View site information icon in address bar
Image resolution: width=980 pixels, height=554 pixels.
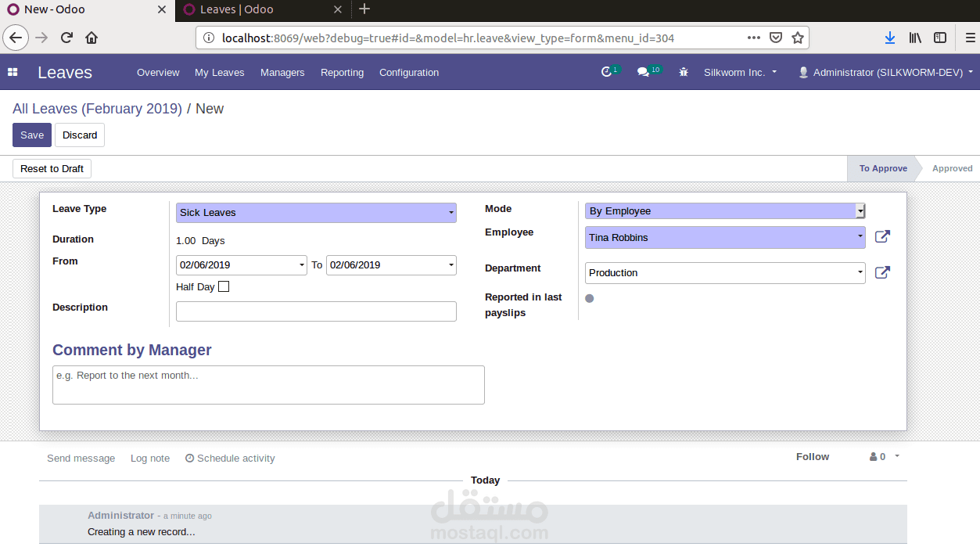pyautogui.click(x=208, y=38)
